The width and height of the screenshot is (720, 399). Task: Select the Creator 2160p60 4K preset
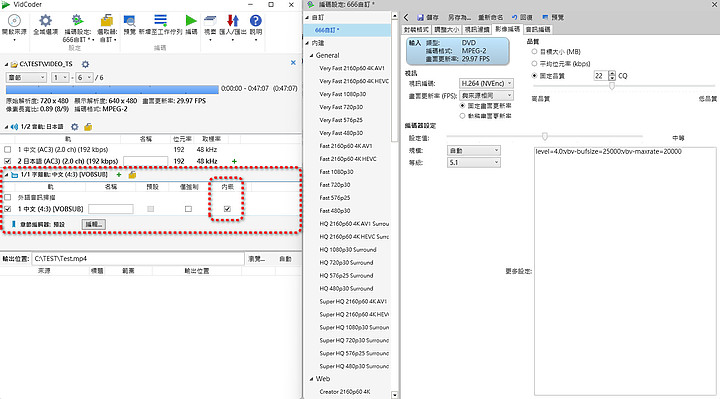click(x=344, y=392)
